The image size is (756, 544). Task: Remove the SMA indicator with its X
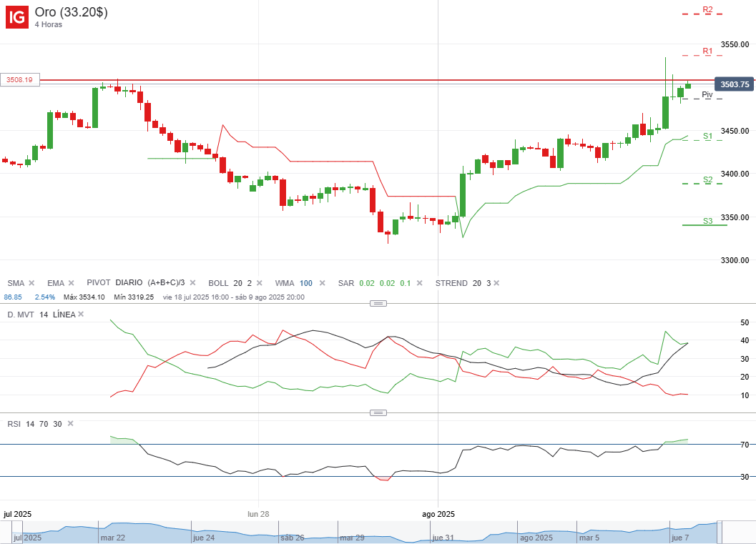[x=32, y=284]
